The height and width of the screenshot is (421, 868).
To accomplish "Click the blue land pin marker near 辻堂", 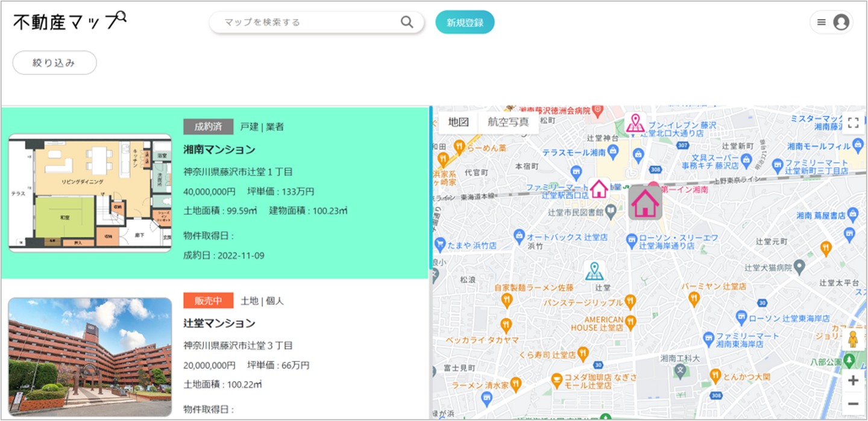I will coord(594,271).
